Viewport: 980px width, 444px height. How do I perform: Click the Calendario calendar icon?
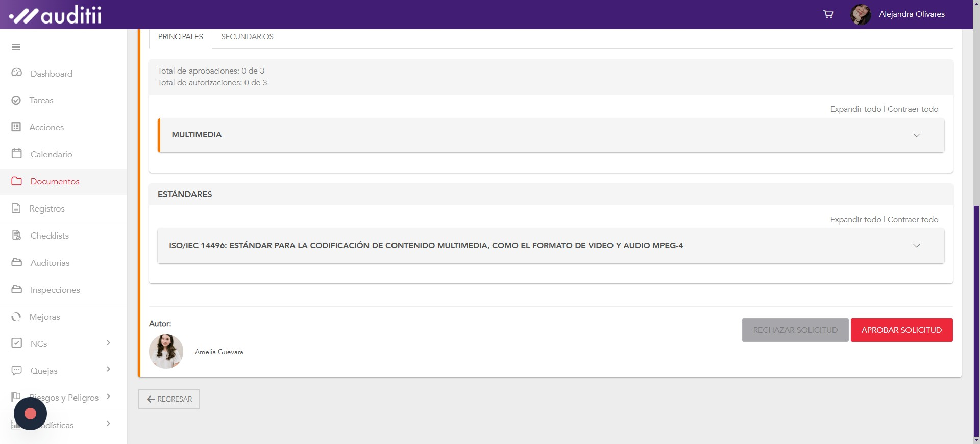[16, 154]
